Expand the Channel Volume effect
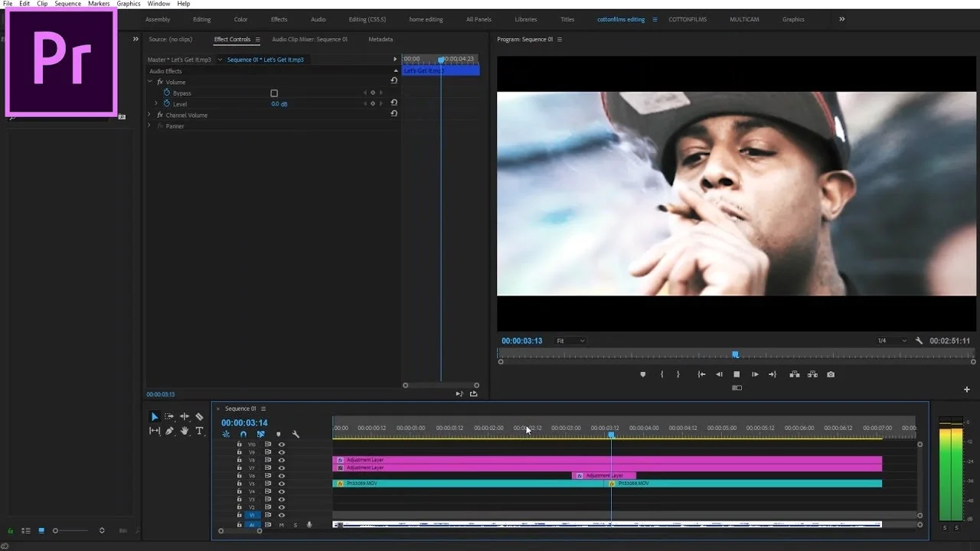 (150, 115)
